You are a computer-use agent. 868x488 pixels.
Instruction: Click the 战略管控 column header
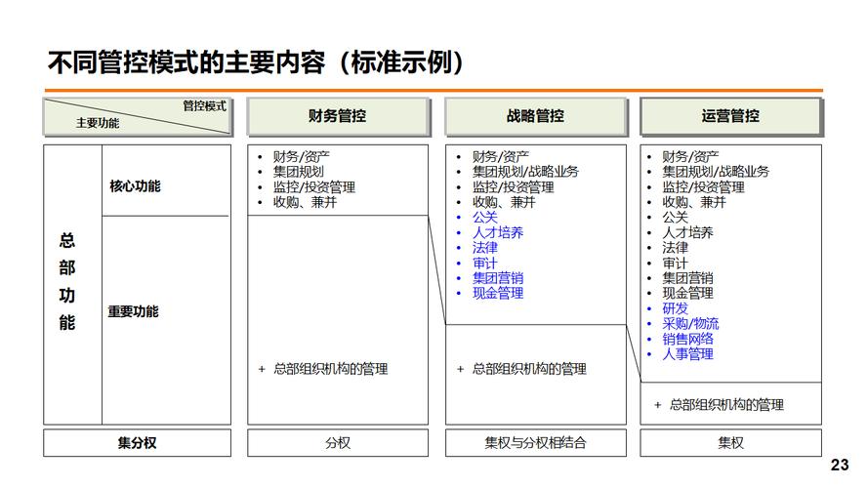click(x=536, y=116)
